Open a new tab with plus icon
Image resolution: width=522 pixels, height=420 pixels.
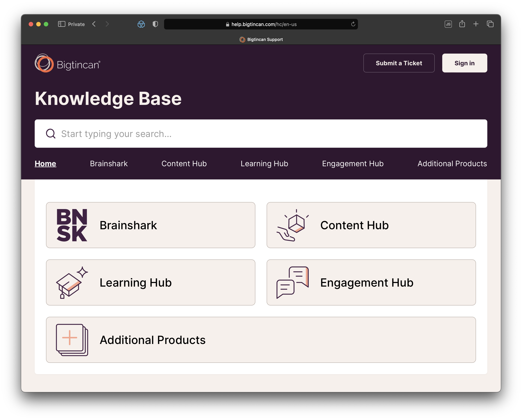coord(476,24)
